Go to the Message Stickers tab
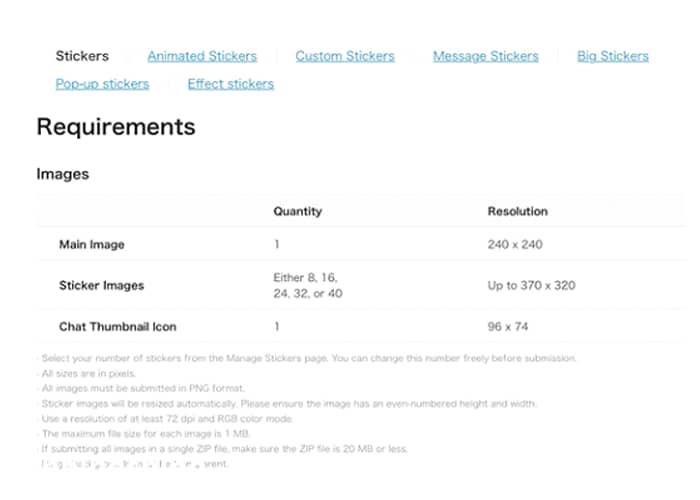Viewport: 700px width, 500px height. 485,56
